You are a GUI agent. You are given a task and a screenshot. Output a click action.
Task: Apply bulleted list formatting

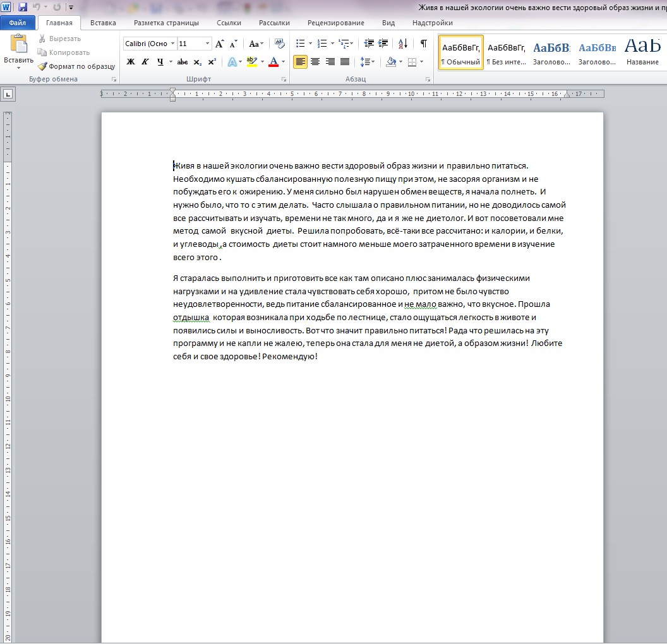pos(300,44)
